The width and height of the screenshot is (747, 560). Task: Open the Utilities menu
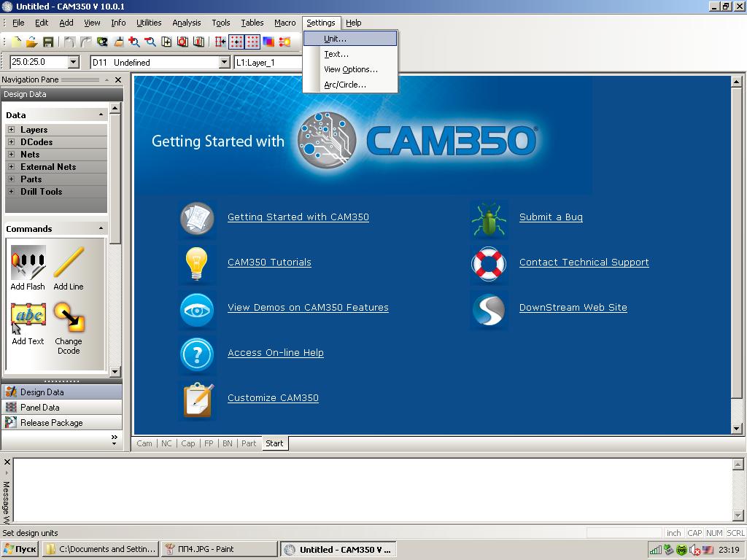(149, 23)
